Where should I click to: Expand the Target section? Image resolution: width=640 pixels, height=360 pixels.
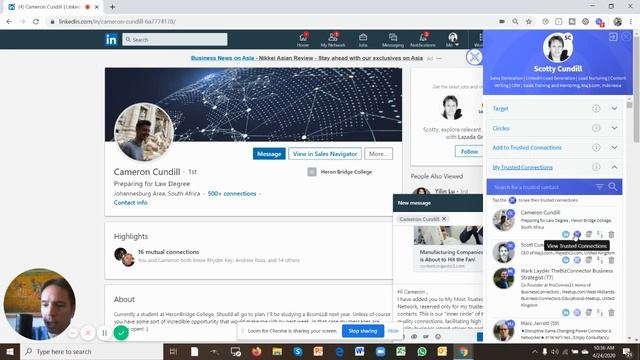pos(614,109)
